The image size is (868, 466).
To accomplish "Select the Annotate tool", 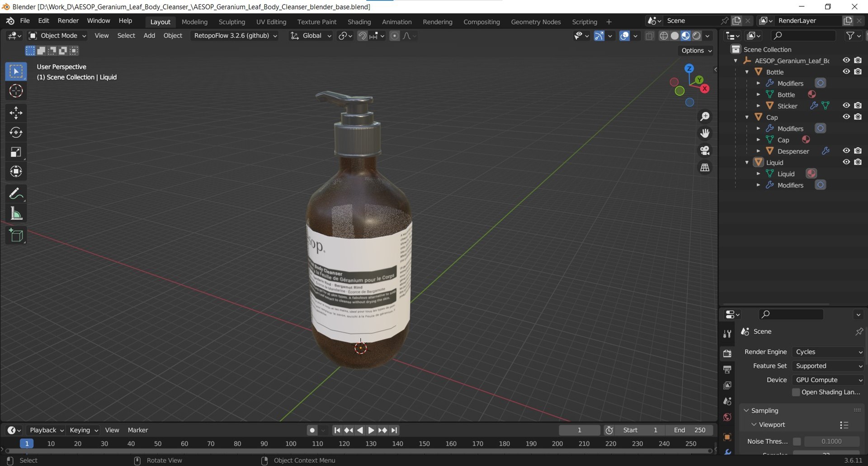I will coord(16,194).
